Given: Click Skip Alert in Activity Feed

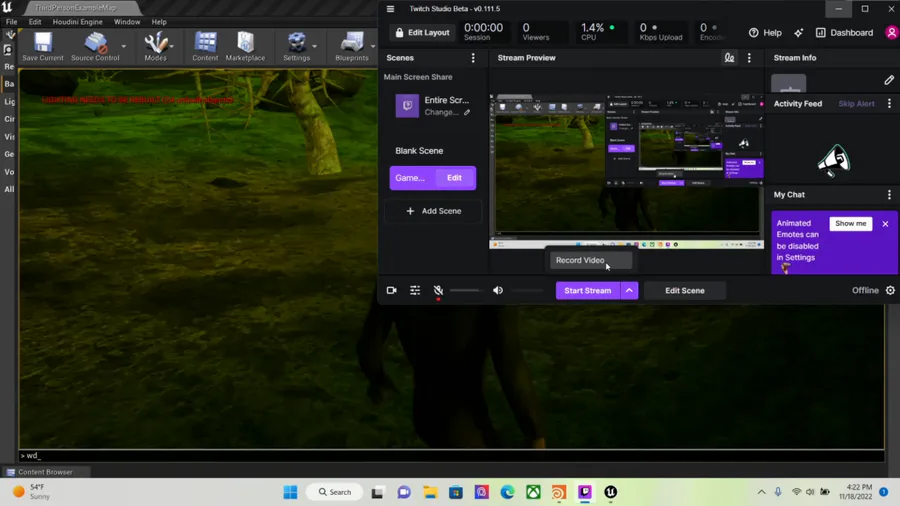Looking at the screenshot, I should (856, 104).
